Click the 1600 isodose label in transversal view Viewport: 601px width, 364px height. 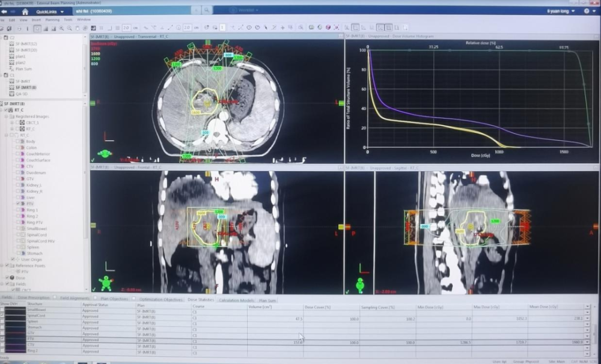(195, 113)
